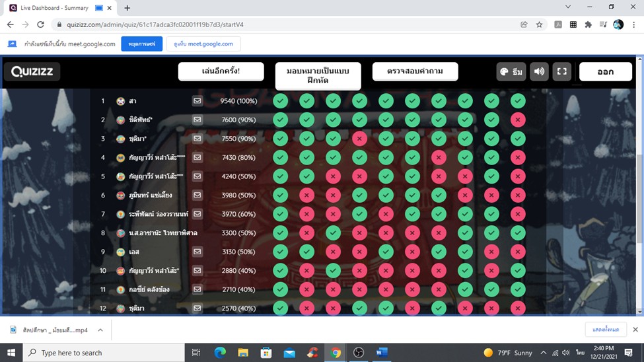644x362 pixels.
Task: Open the theme (ธีม) palette button
Action: point(511,72)
